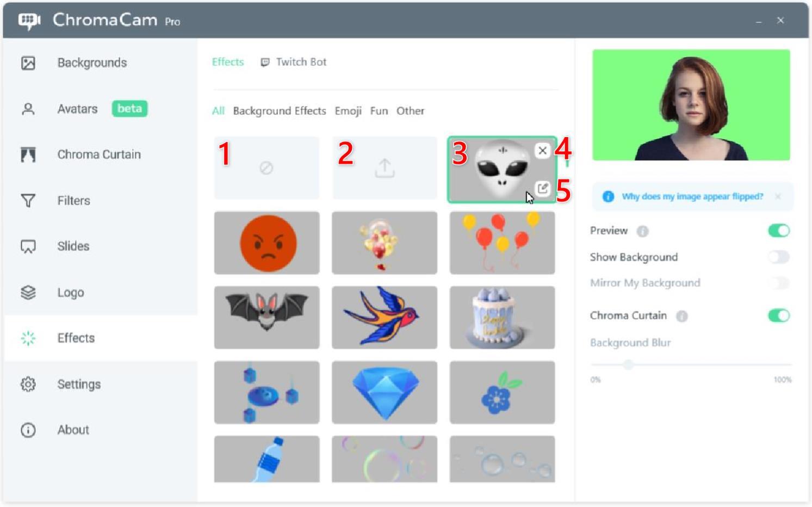This screenshot has width=812, height=507.
Task: Enable the Show Background toggle
Action: point(779,257)
